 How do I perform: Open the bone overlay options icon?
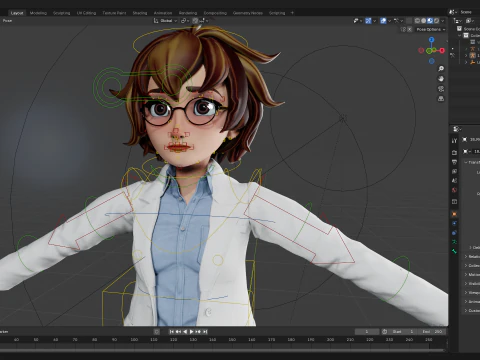(398, 21)
